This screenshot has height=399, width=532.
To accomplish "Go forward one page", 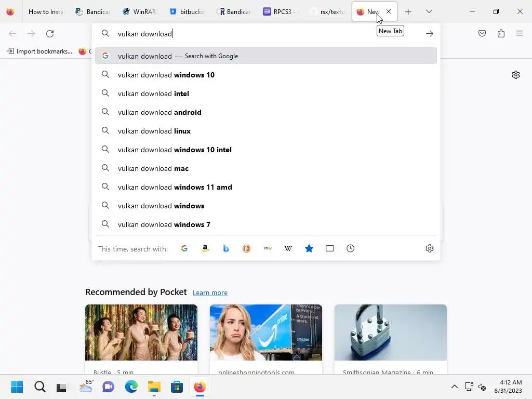I will point(31,34).
